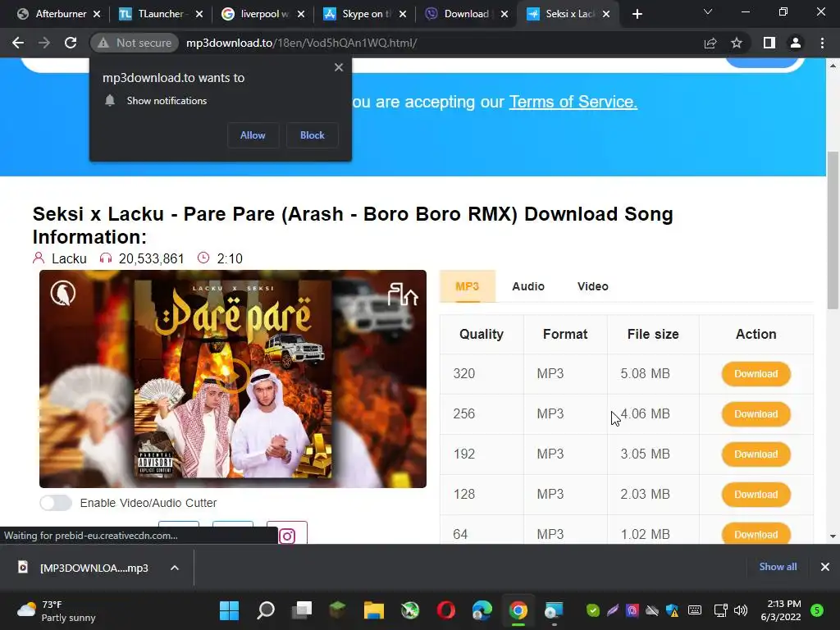The width and height of the screenshot is (840, 630).
Task: Reload the current page
Action: pyautogui.click(x=71, y=43)
